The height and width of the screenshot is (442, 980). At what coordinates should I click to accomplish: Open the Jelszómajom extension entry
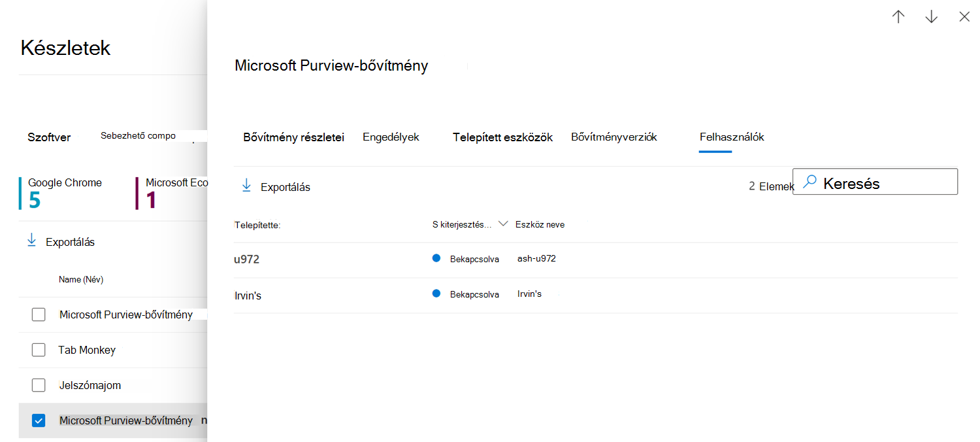[x=90, y=385]
